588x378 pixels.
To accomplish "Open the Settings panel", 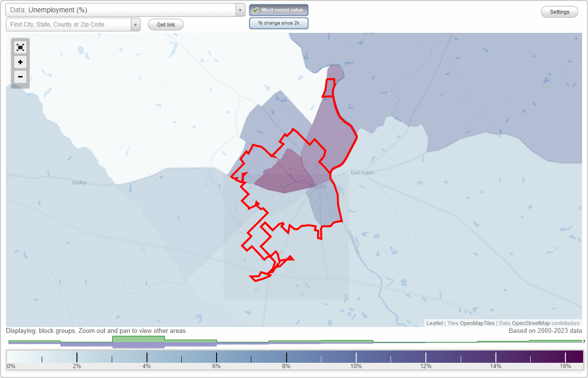I will pos(559,11).
